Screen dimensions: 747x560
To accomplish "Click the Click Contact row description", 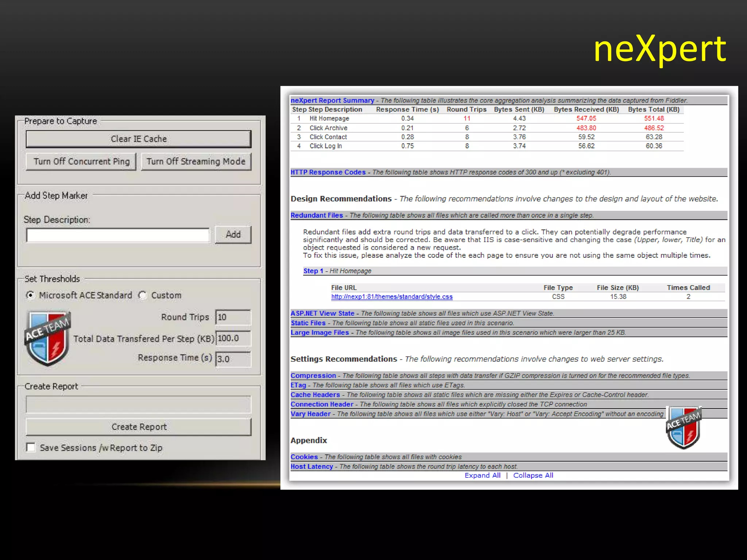I will (x=328, y=137).
